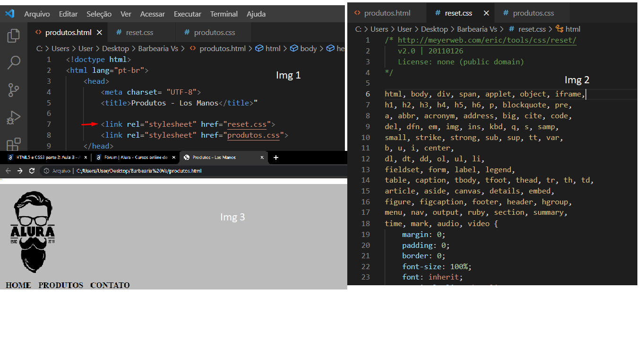The image size is (644, 342).
Task: Open the Acessar menu
Action: [153, 14]
